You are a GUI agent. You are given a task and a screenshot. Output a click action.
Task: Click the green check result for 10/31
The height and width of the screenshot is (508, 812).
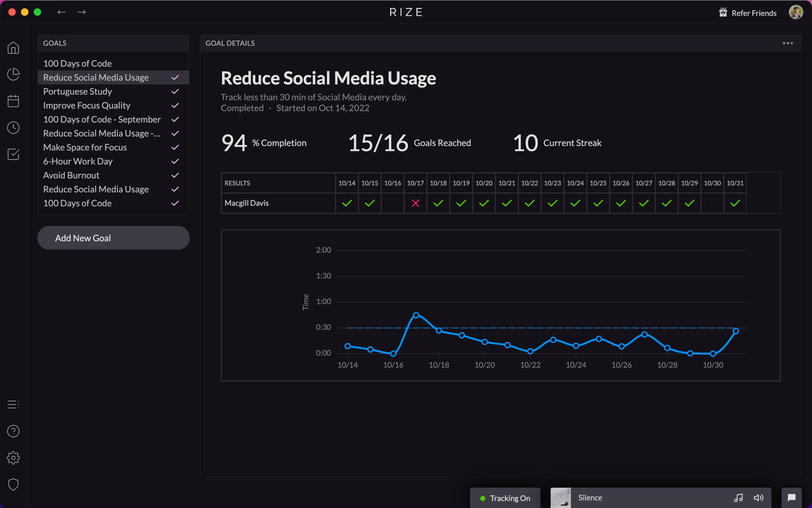click(735, 203)
